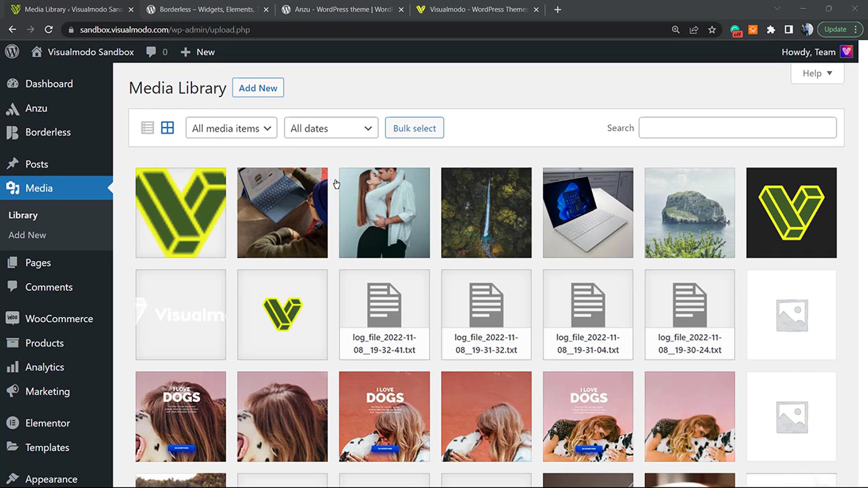868x488 pixels.
Task: Click the Appearance brush icon
Action: (x=13, y=479)
